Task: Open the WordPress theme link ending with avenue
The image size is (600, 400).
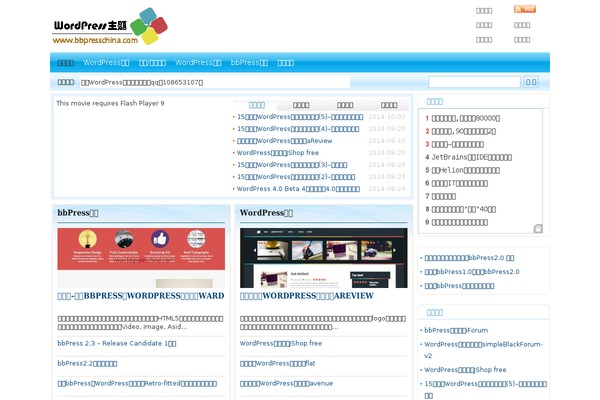Action: click(286, 384)
